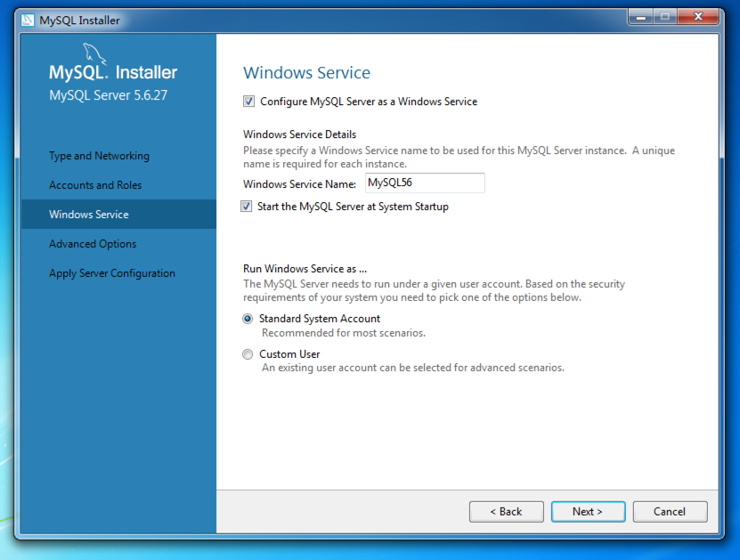
Task: Click the MySQL Installer title bar icon
Action: pyautogui.click(x=28, y=20)
